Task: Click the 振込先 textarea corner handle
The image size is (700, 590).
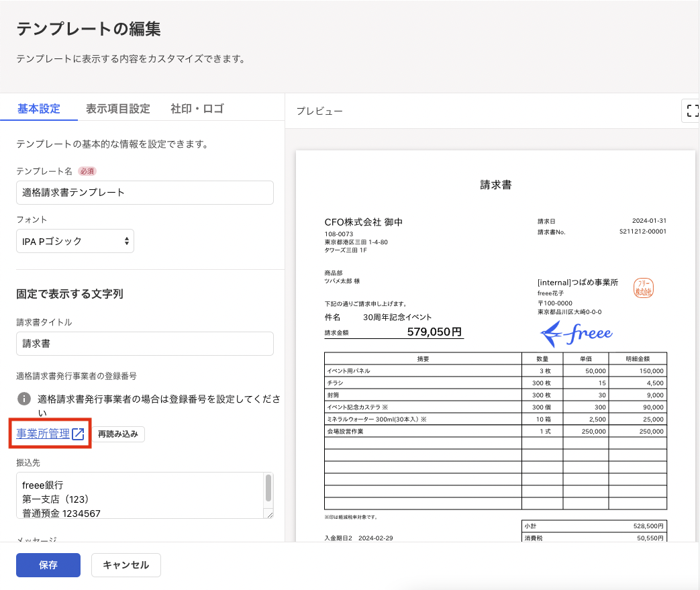Action: tap(270, 515)
